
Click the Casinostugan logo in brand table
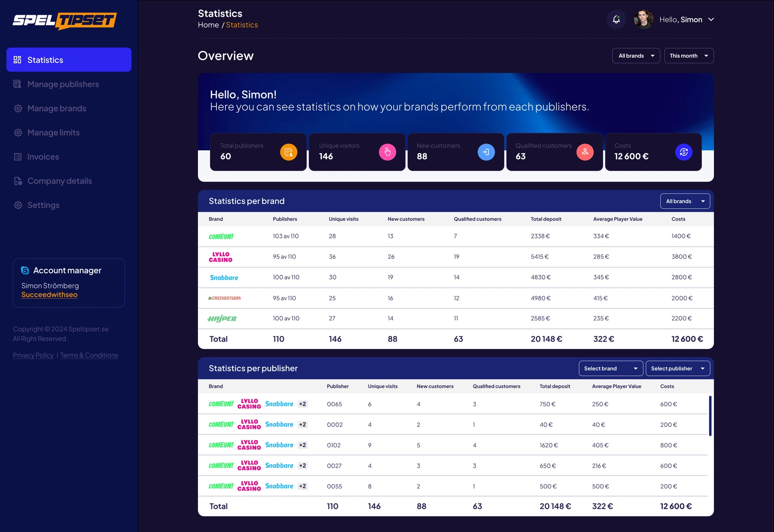tap(224, 298)
